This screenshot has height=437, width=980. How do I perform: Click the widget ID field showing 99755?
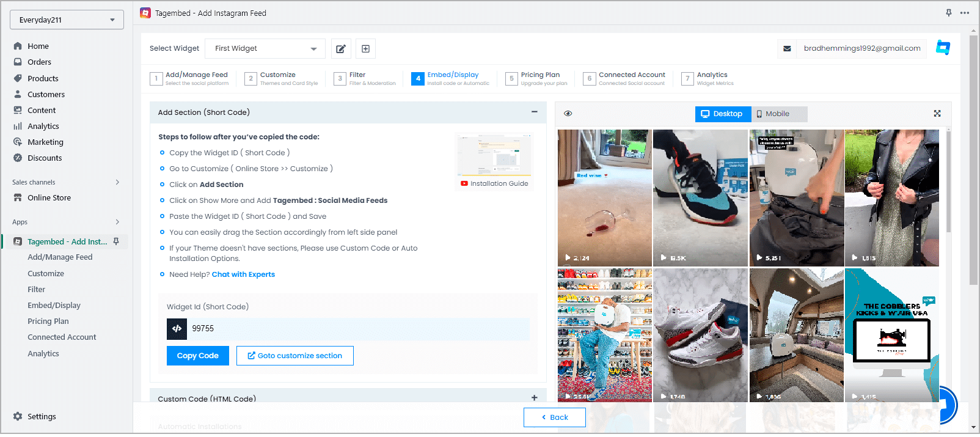pyautogui.click(x=359, y=328)
